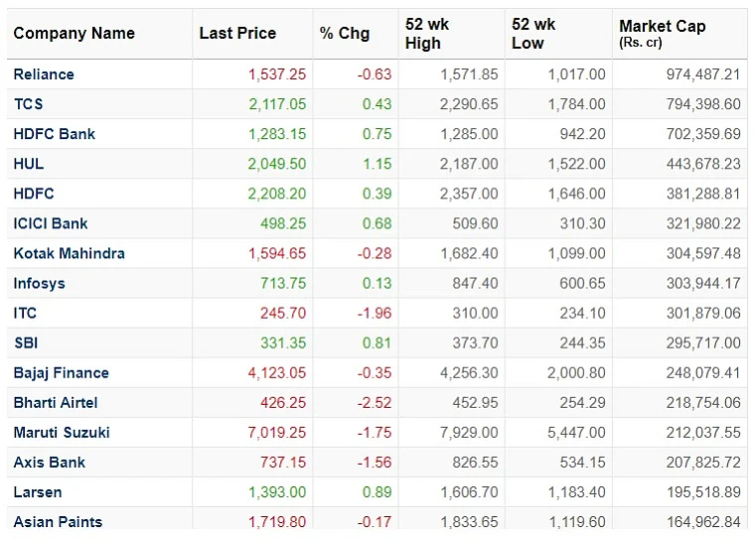Open the SBI company link
Image resolution: width=756 pixels, height=540 pixels.
point(26,343)
